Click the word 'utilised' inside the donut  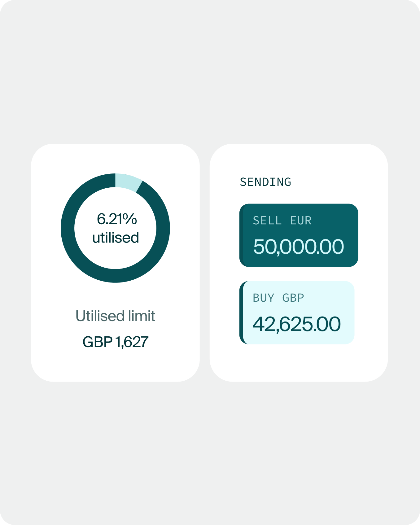pos(116,238)
